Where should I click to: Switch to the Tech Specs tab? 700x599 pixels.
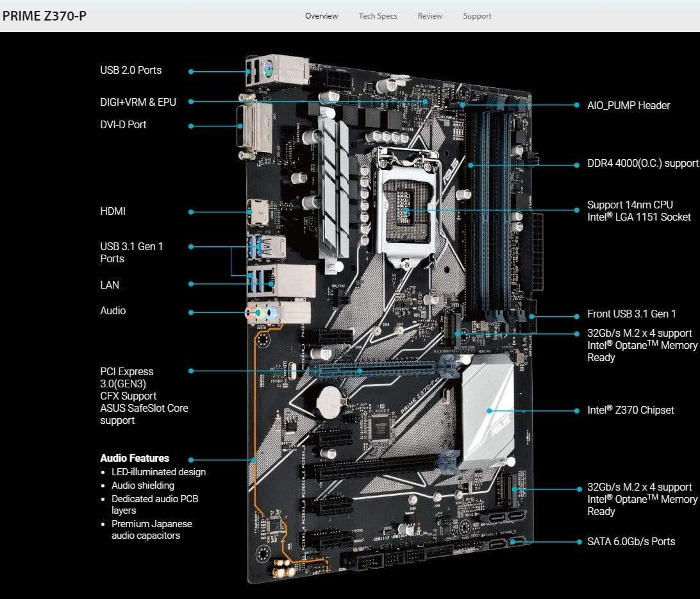coord(378,15)
